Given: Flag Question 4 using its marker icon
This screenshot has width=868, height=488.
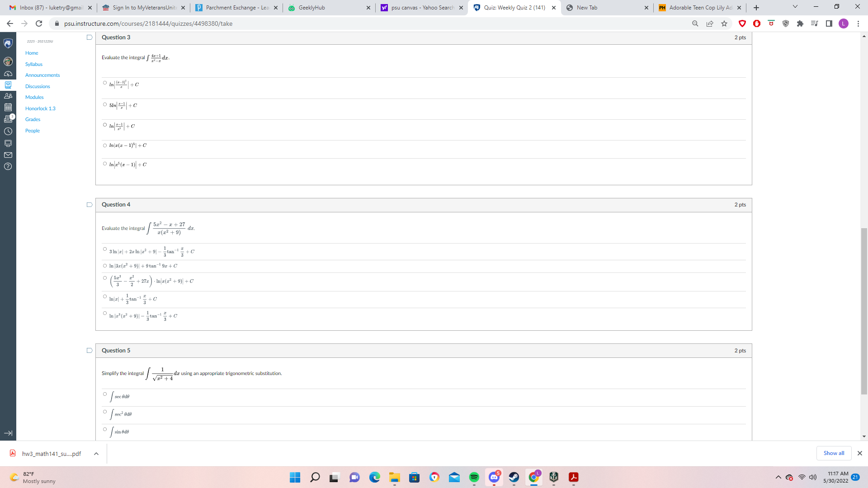Looking at the screenshot, I should pyautogui.click(x=89, y=205).
